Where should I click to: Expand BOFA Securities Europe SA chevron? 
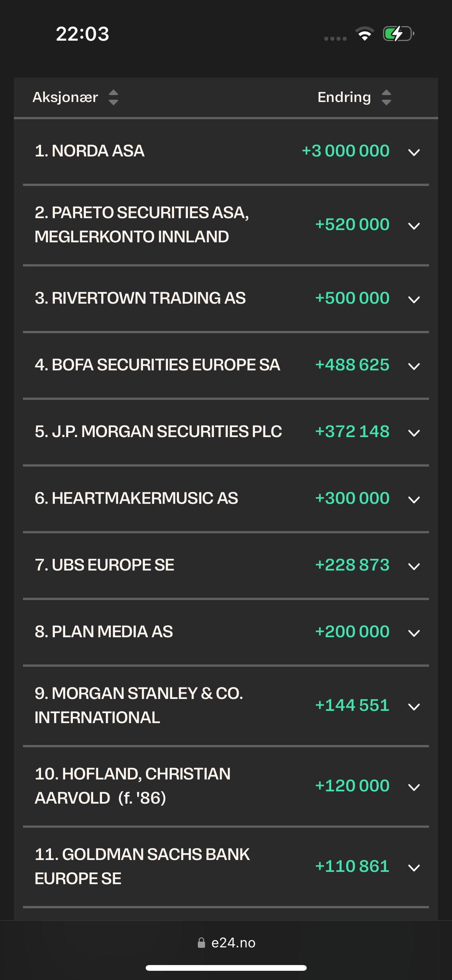click(414, 366)
